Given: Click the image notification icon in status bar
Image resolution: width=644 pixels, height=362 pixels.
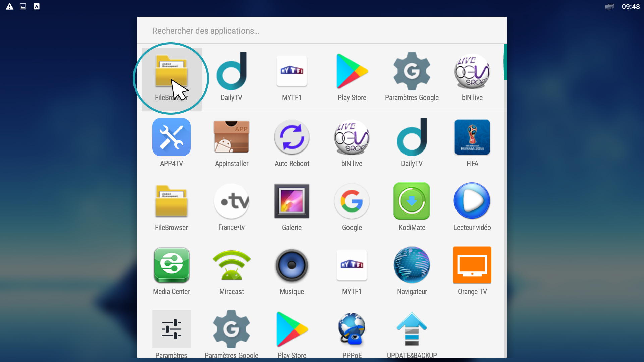Looking at the screenshot, I should click(23, 6).
